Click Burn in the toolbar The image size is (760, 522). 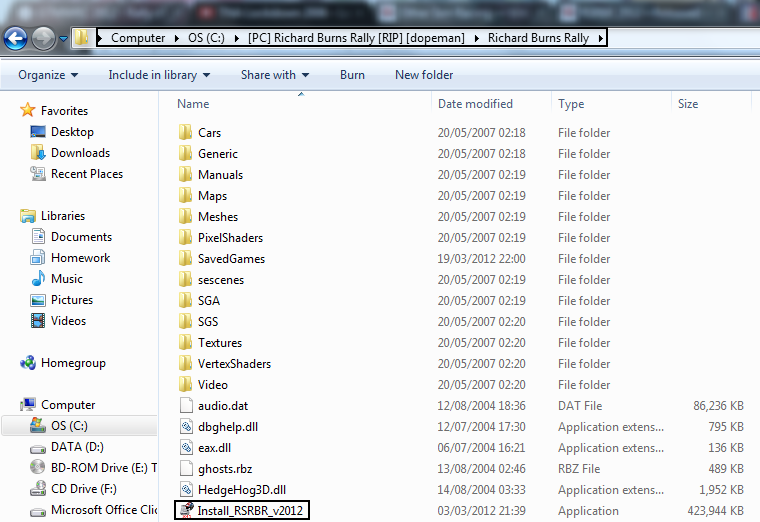pyautogui.click(x=352, y=75)
